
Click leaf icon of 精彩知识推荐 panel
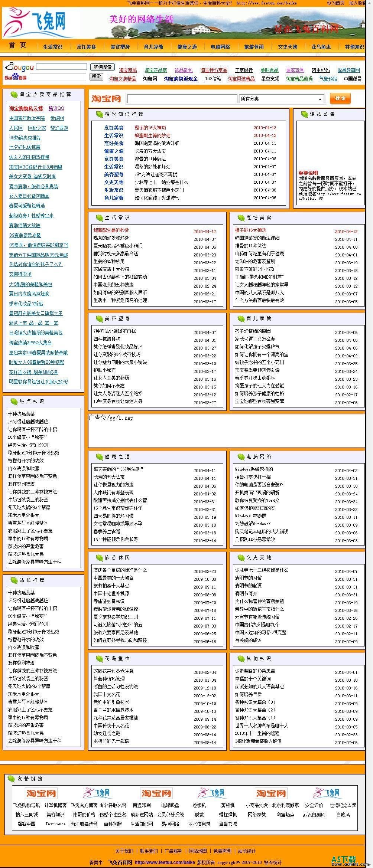click(x=99, y=114)
